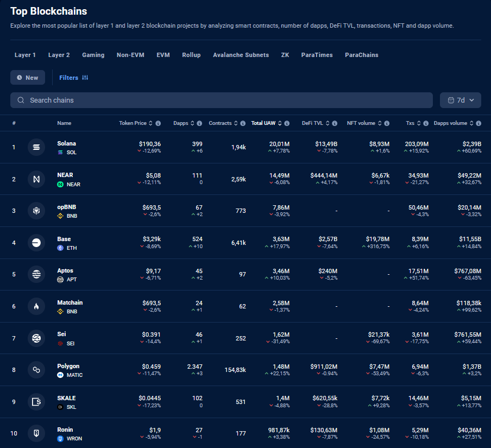Click the Matchain flame logo icon
491x448 pixels.
pos(36,306)
